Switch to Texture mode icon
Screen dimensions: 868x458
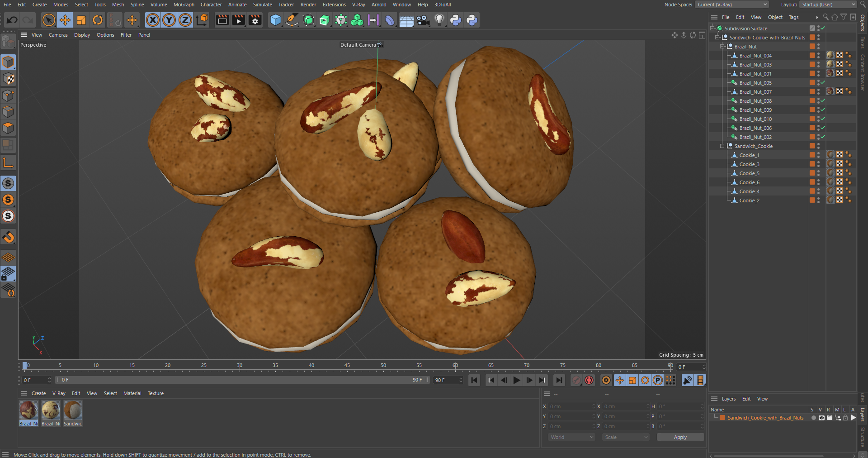pyautogui.click(x=8, y=79)
